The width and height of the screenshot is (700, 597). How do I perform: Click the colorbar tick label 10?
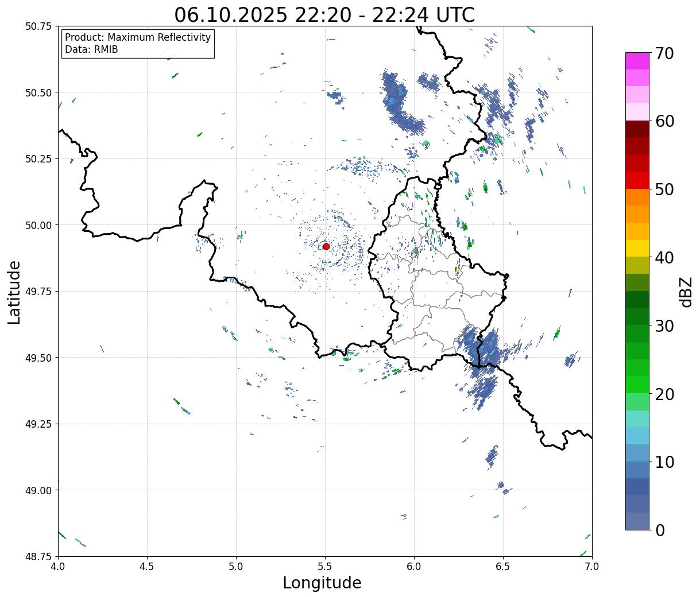pos(664,462)
